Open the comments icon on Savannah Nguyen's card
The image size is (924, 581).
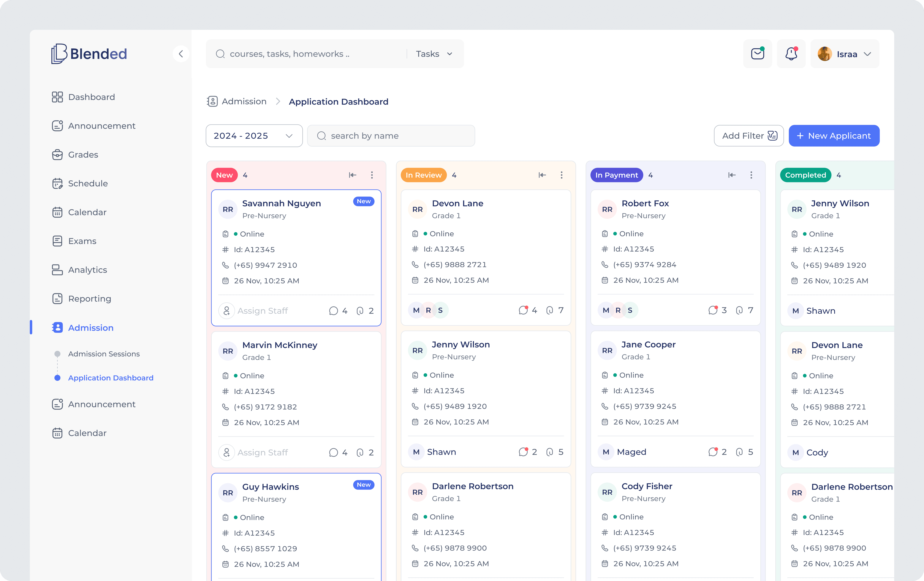[x=333, y=311]
